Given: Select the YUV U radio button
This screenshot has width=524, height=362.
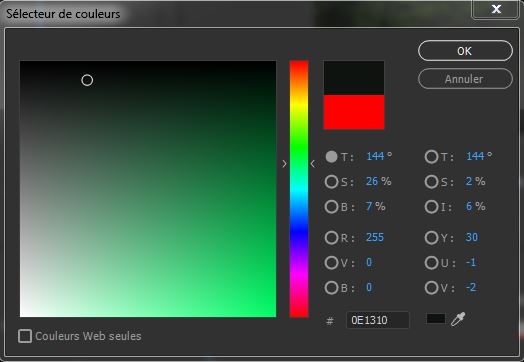Looking at the screenshot, I should 431,263.
